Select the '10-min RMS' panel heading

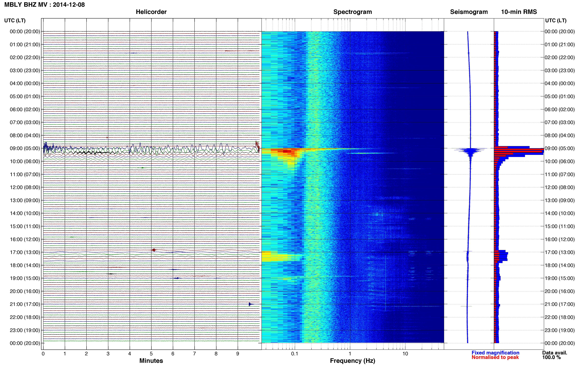tap(519, 12)
